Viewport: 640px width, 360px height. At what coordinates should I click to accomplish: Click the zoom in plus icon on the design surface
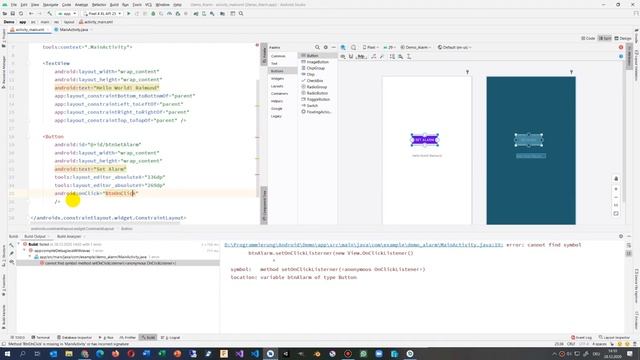(x=616, y=189)
